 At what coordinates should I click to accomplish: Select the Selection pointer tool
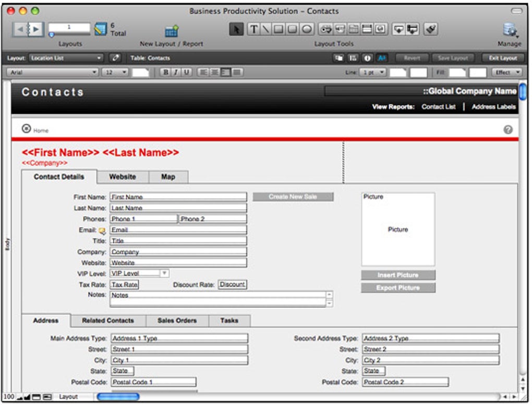click(x=236, y=30)
